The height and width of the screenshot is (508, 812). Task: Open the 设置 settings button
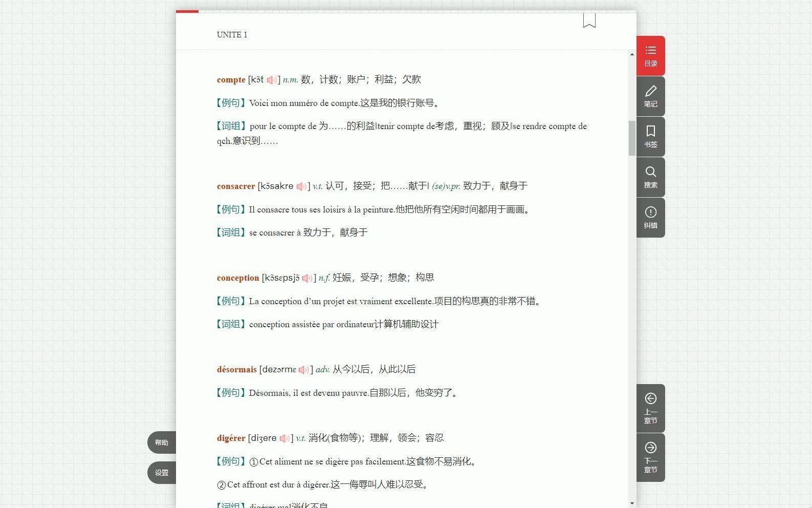coord(162,473)
